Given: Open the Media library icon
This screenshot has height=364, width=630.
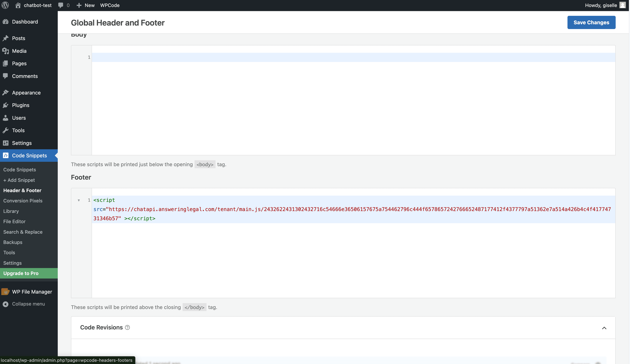Looking at the screenshot, I should 6,51.
